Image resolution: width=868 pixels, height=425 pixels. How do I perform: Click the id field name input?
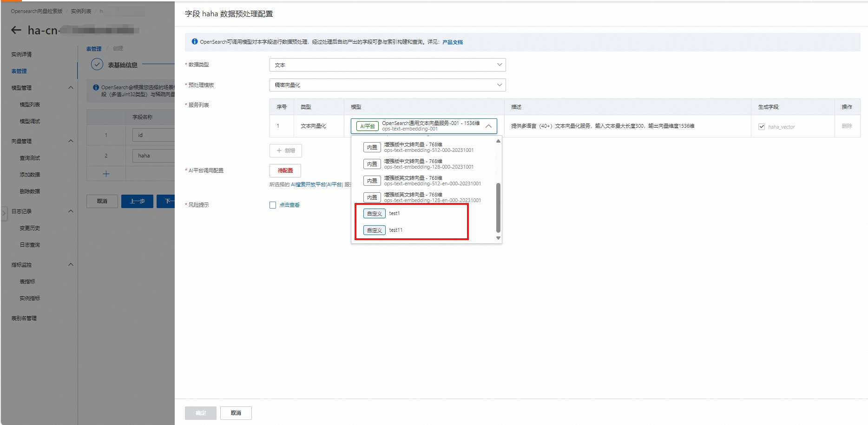pos(153,135)
